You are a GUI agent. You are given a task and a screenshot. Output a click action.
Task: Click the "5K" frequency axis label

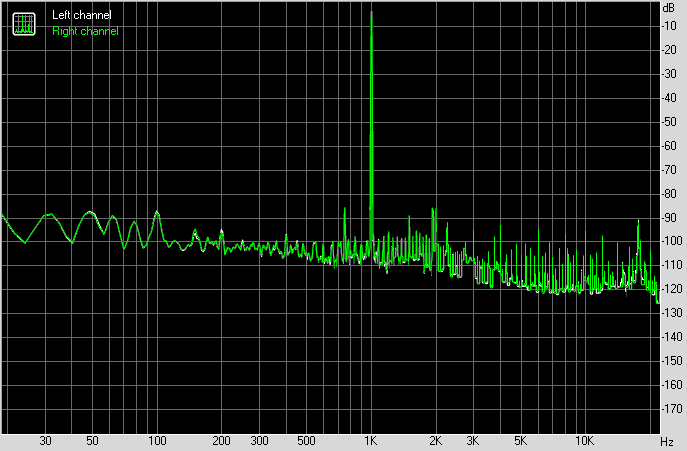521,440
